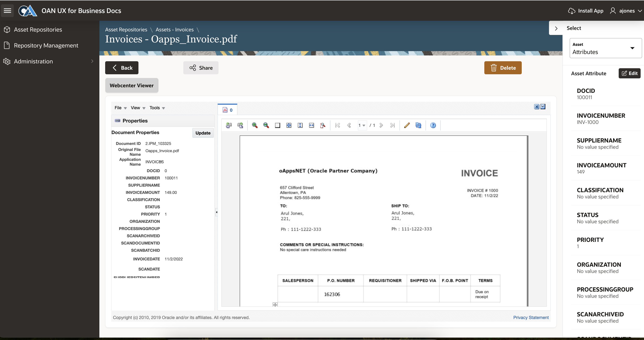Click the Properties panel icon
Screen dimensions: 644x340
click(117, 121)
